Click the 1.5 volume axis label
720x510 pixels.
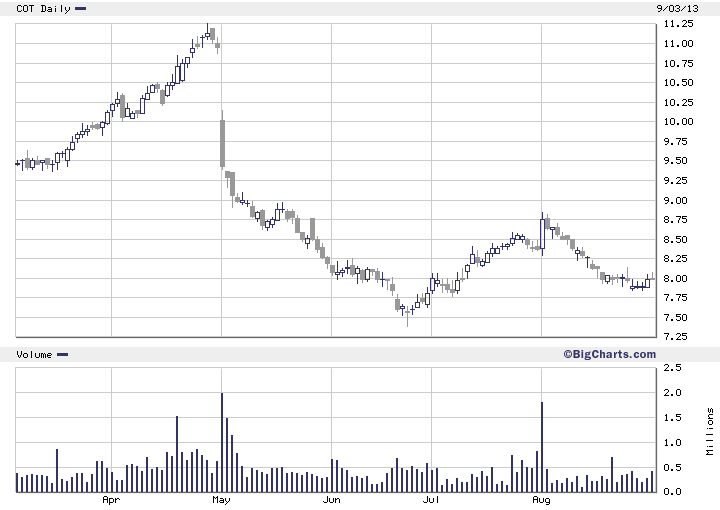point(672,417)
